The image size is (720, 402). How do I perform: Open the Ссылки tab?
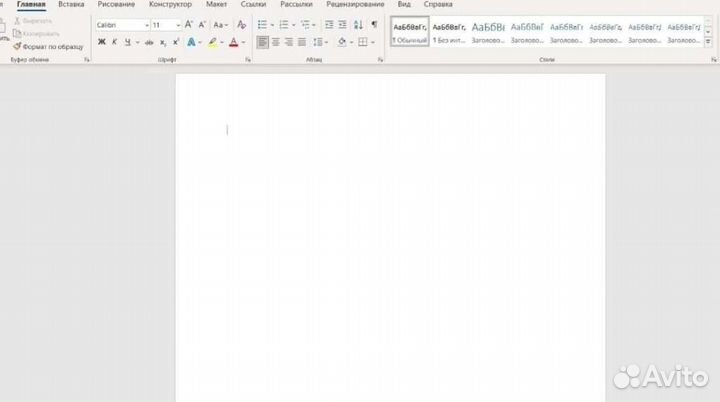click(x=253, y=5)
